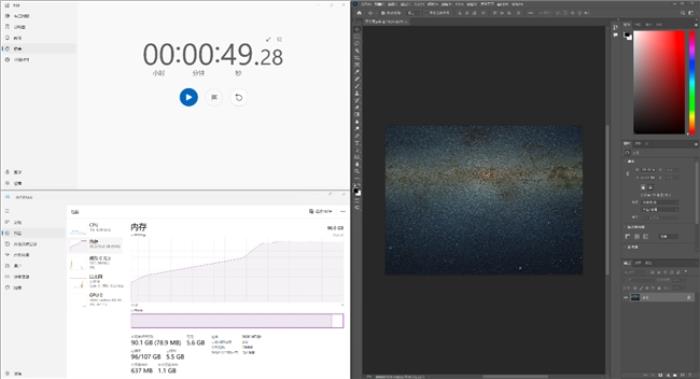The height and width of the screenshot is (379, 700).
Task: Click the GPU 0 entry in the performance list
Action: (96, 299)
